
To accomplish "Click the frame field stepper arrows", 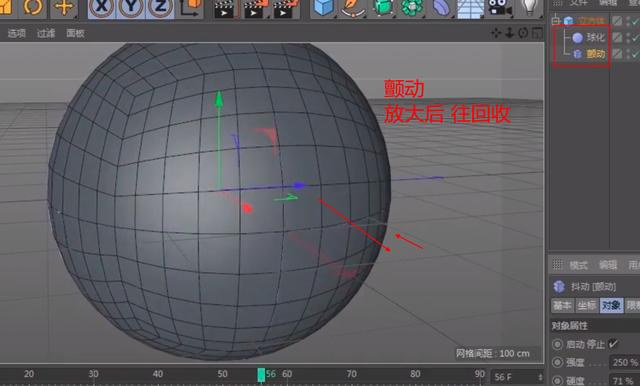I will click(x=540, y=377).
